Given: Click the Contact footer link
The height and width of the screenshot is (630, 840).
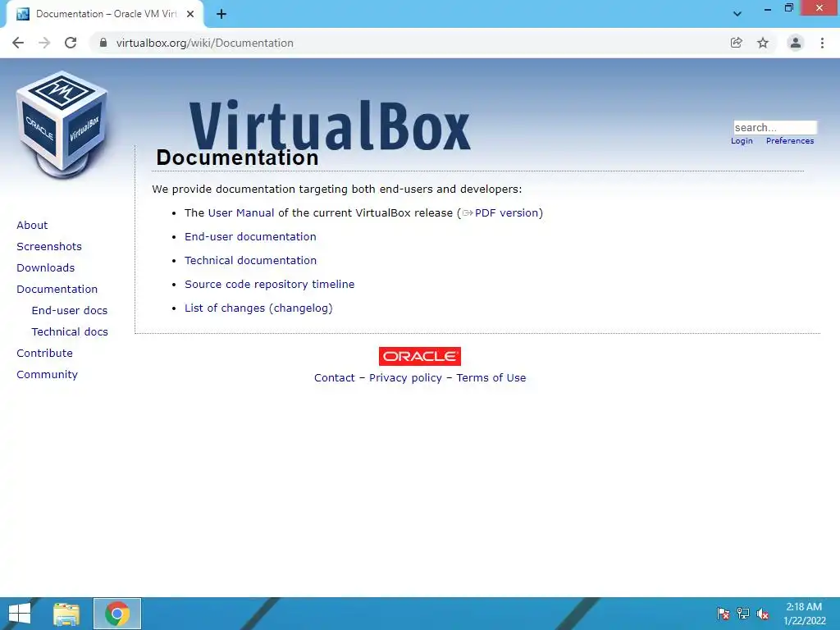Looking at the screenshot, I should [335, 377].
